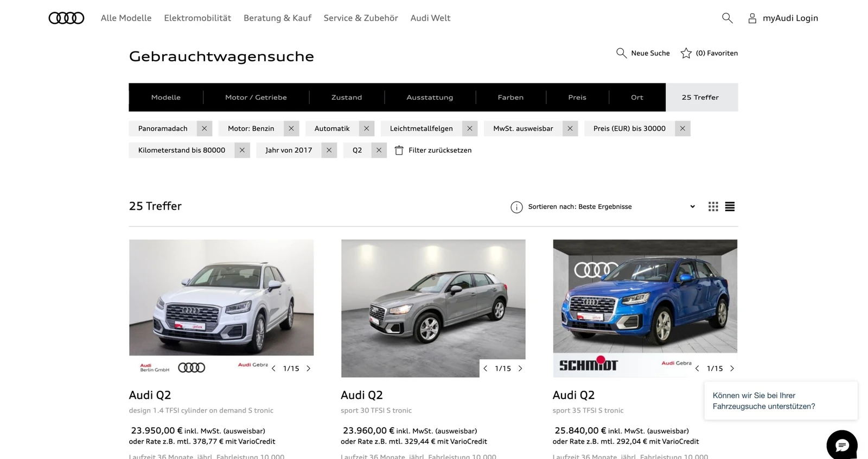The width and height of the screenshot is (868, 459).
Task: Remove the Panoramadach filter
Action: 204,128
